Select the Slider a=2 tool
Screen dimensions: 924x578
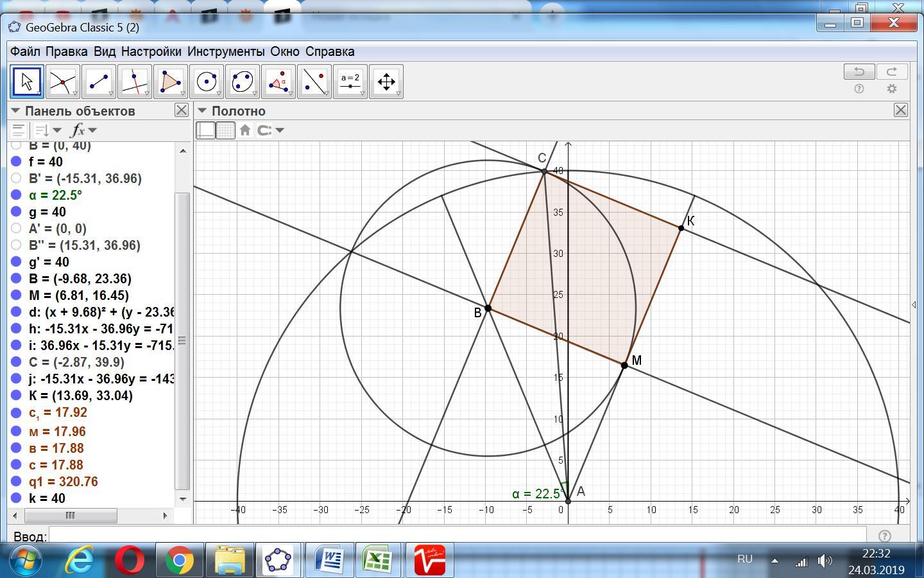(350, 82)
